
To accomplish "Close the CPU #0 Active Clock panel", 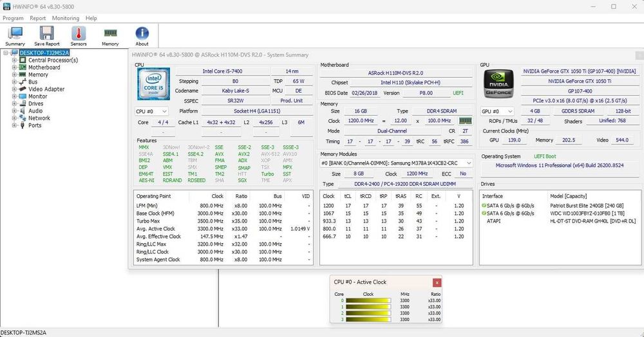I will (437, 282).
